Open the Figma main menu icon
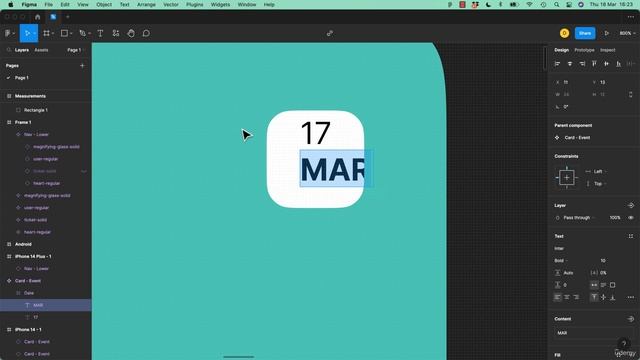The image size is (640, 360). pos(8,33)
